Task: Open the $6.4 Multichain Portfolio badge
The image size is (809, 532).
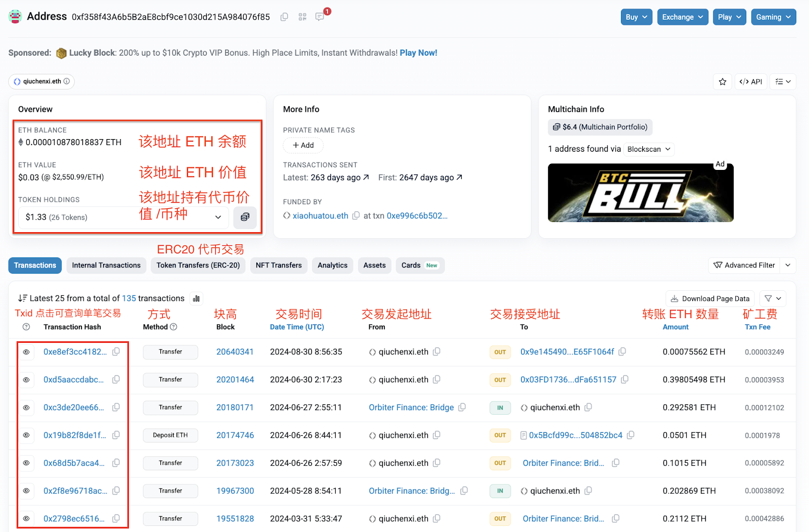Action: click(600, 127)
